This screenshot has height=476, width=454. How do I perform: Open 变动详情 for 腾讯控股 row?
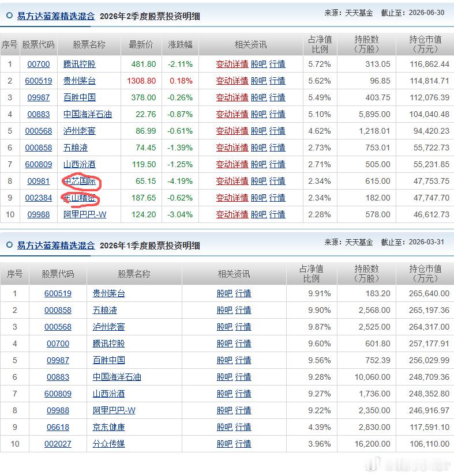(232, 64)
